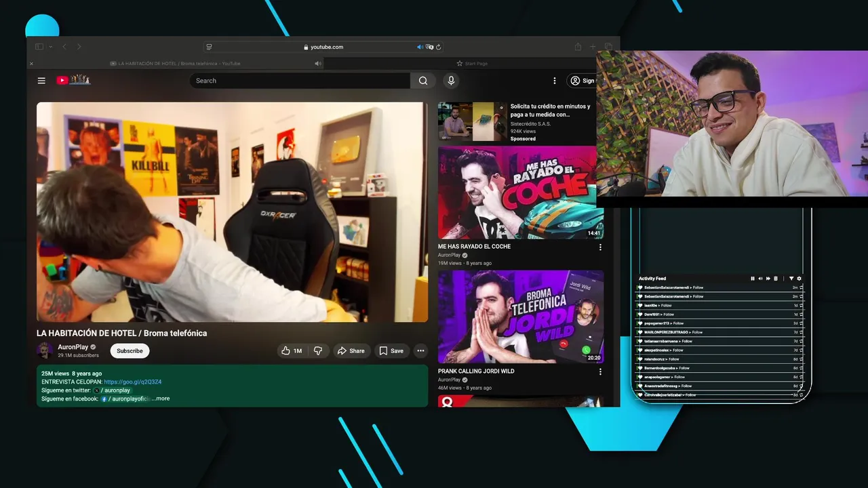This screenshot has width=868, height=488.
Task: Click the Safari share icon
Action: click(578, 47)
